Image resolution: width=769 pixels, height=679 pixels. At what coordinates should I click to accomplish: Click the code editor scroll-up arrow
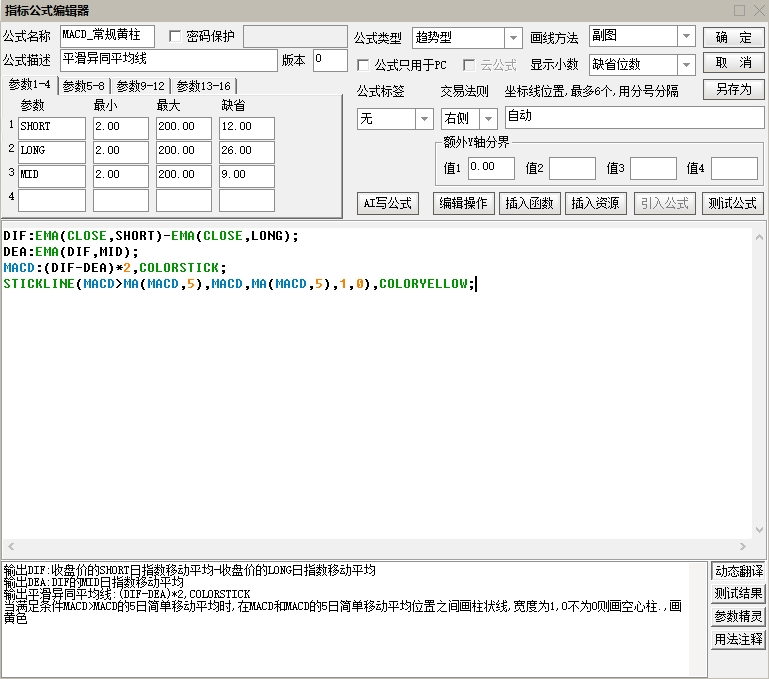(x=759, y=237)
